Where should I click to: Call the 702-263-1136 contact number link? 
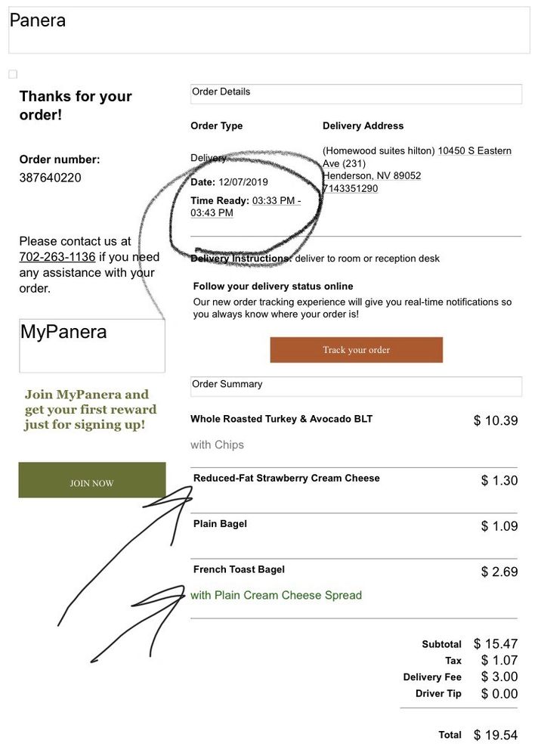[57, 257]
